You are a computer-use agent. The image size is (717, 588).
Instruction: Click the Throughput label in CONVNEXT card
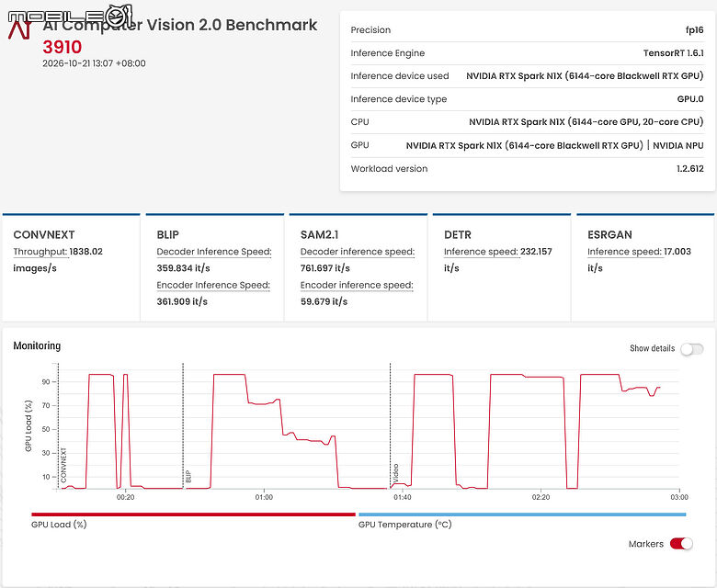point(40,252)
